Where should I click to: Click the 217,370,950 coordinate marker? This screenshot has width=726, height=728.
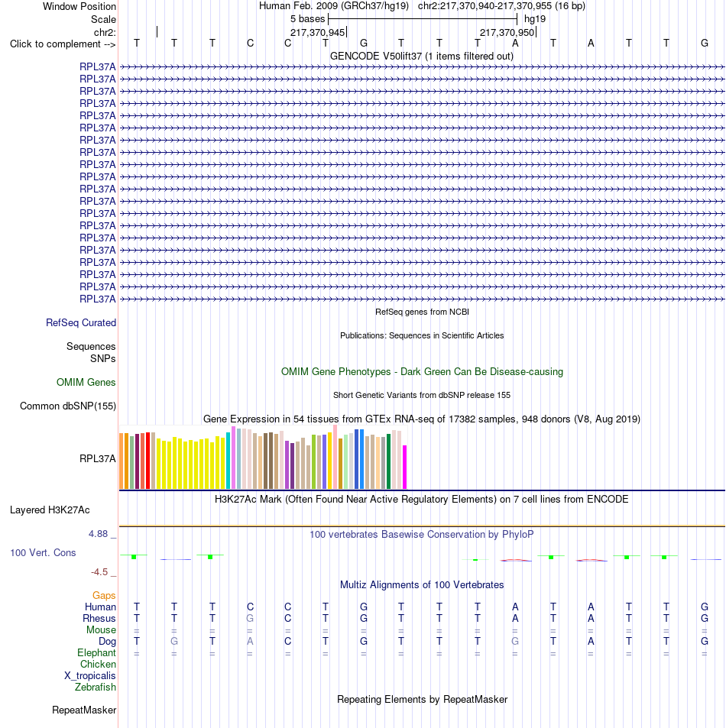coord(507,33)
